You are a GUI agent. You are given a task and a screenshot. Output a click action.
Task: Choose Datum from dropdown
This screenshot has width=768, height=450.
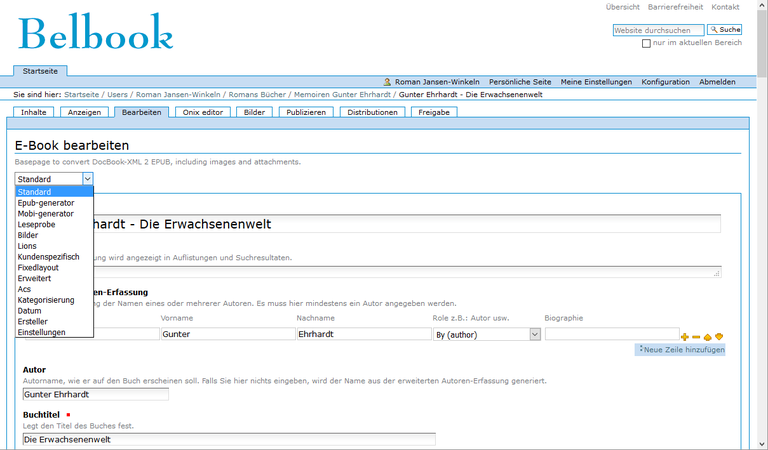[x=54, y=310]
